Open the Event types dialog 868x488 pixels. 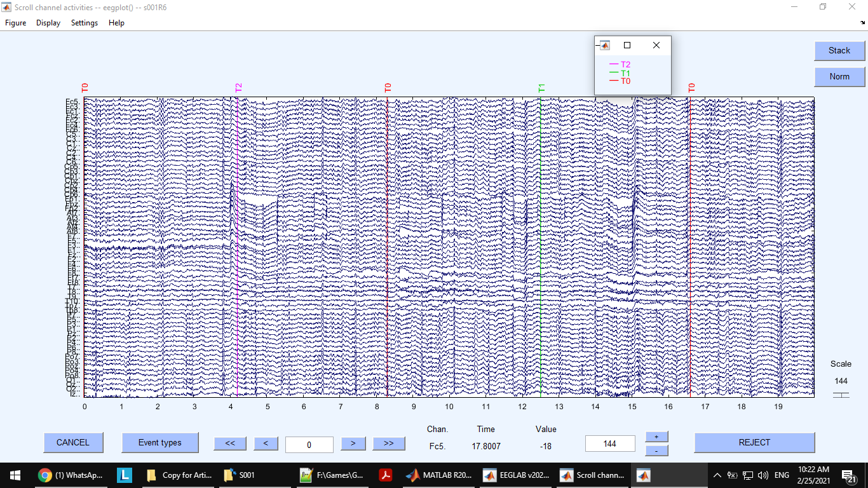(x=159, y=443)
